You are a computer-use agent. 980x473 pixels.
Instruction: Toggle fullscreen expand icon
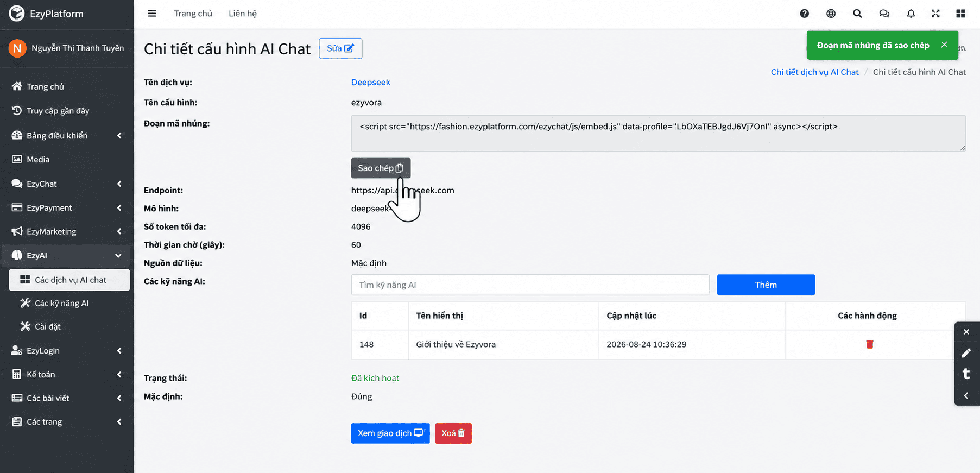[x=935, y=14]
